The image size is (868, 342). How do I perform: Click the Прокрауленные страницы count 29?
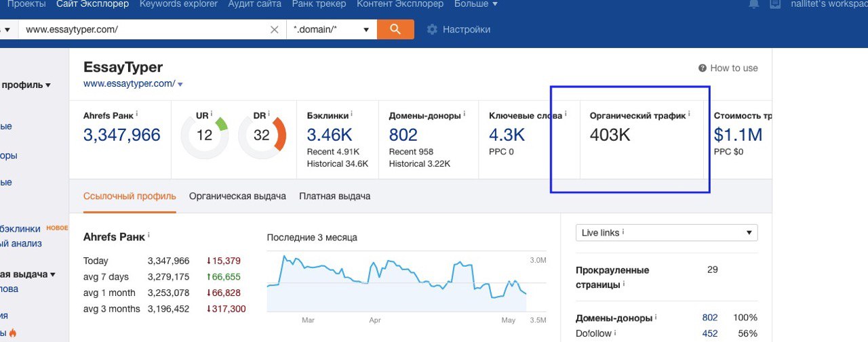(x=712, y=270)
